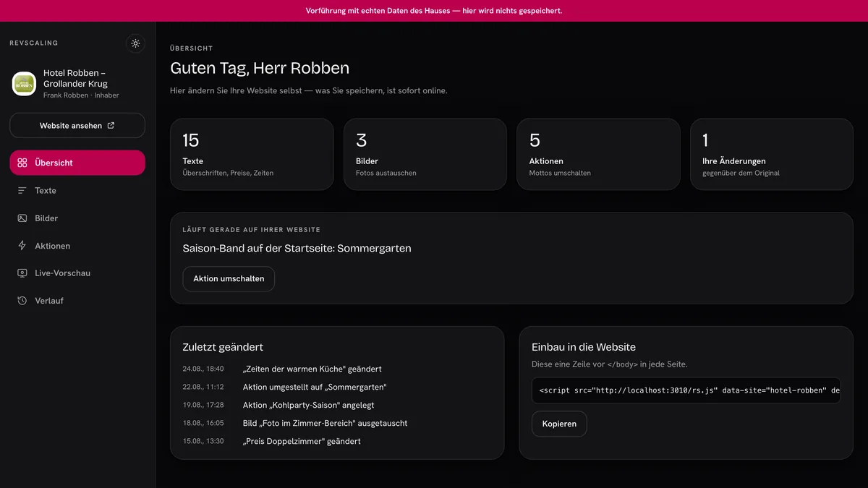Select the "Kohlparty-Saison" angelegt entry

coord(308,405)
